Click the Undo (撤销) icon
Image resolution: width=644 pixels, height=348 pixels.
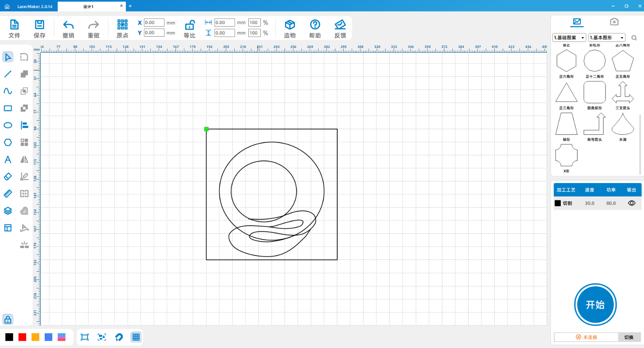click(x=68, y=29)
